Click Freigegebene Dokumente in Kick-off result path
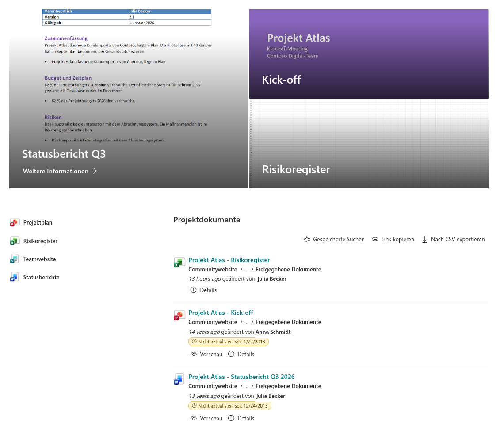504x431 pixels. point(288,322)
